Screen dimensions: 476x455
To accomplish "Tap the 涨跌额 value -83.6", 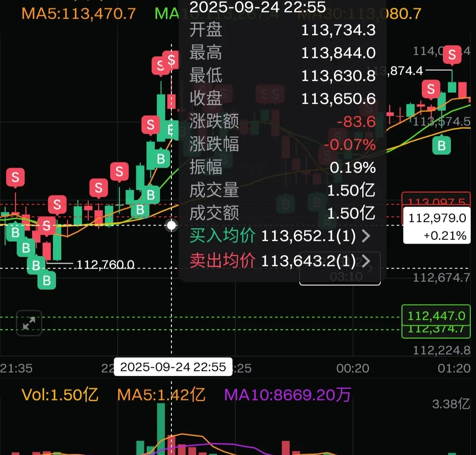I will (356, 122).
